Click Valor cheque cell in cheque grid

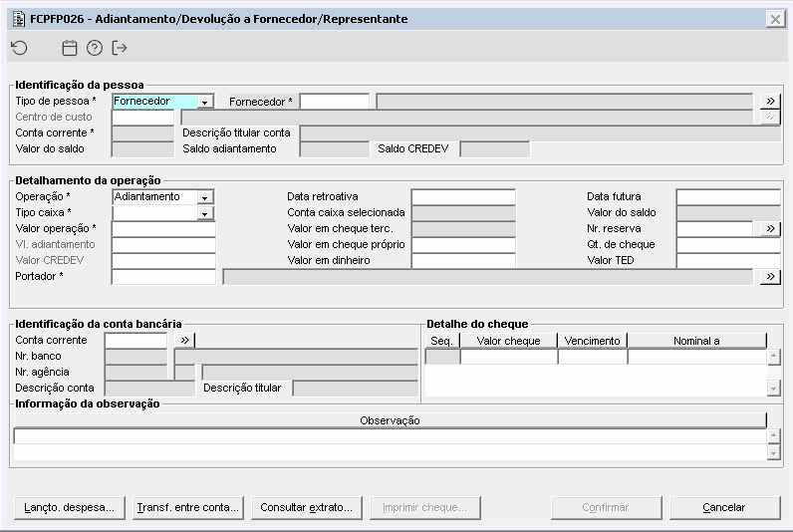click(x=509, y=357)
